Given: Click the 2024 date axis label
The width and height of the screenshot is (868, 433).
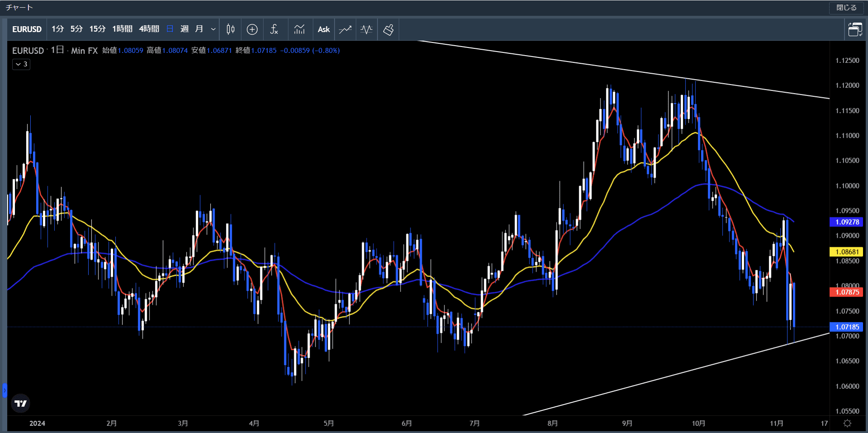Looking at the screenshot, I should click(x=37, y=424).
